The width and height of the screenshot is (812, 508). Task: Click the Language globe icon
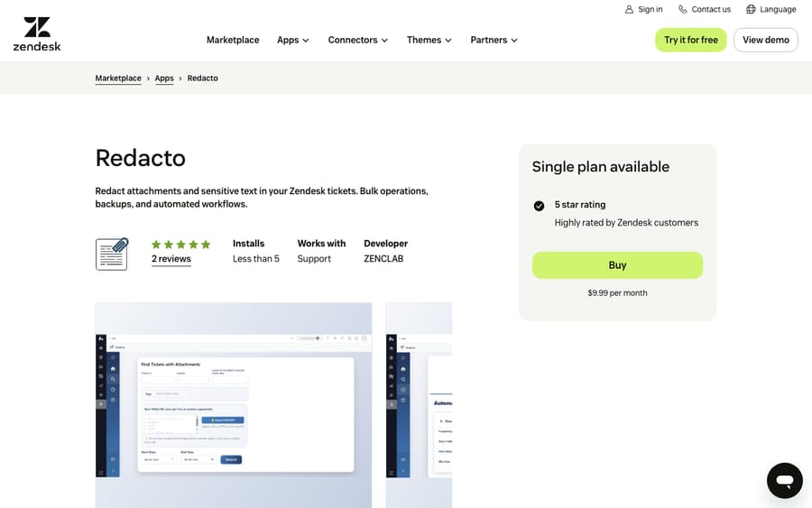pos(751,9)
